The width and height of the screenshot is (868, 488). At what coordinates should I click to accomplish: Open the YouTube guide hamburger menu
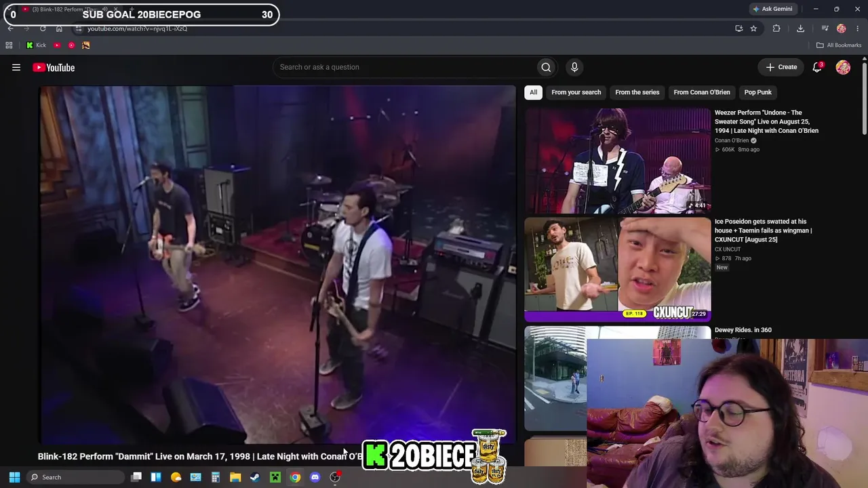[16, 67]
